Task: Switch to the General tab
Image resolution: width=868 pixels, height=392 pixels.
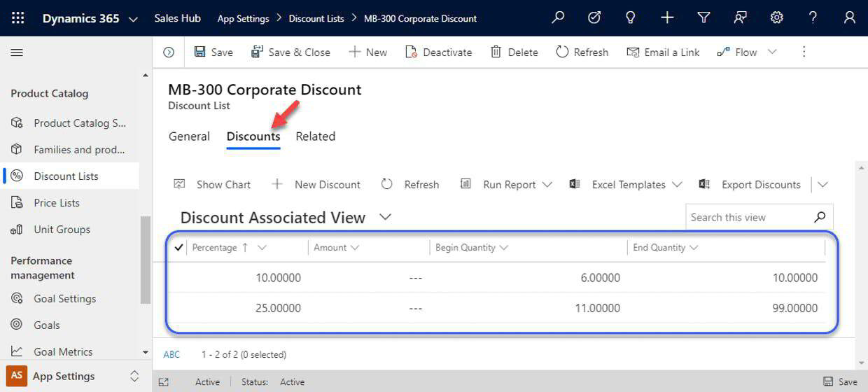Action: pyautogui.click(x=189, y=136)
